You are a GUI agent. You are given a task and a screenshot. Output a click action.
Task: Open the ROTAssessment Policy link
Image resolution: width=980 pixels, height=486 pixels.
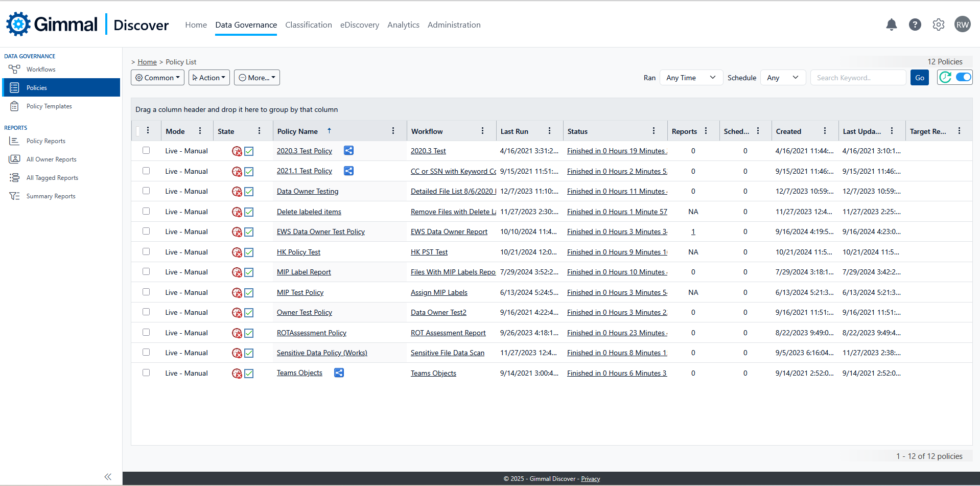click(x=311, y=333)
